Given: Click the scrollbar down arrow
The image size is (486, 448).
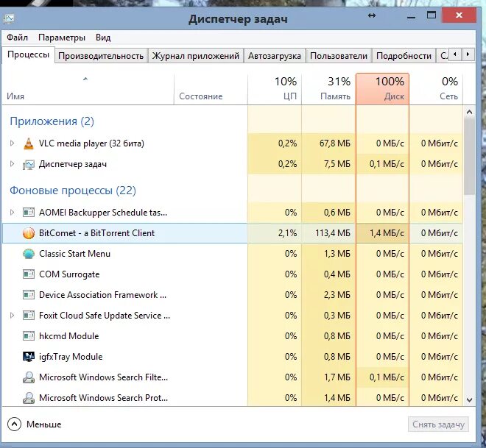Looking at the screenshot, I should 469,400.
